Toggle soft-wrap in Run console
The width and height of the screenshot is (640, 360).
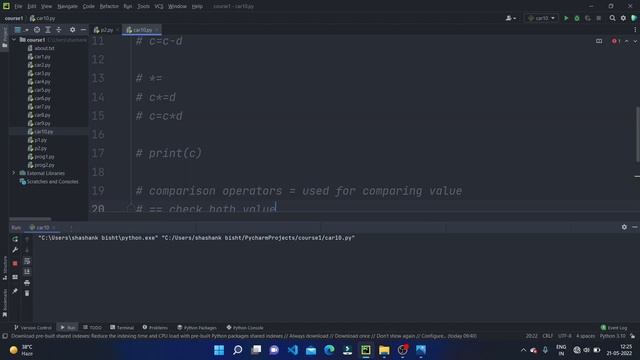coord(27,261)
